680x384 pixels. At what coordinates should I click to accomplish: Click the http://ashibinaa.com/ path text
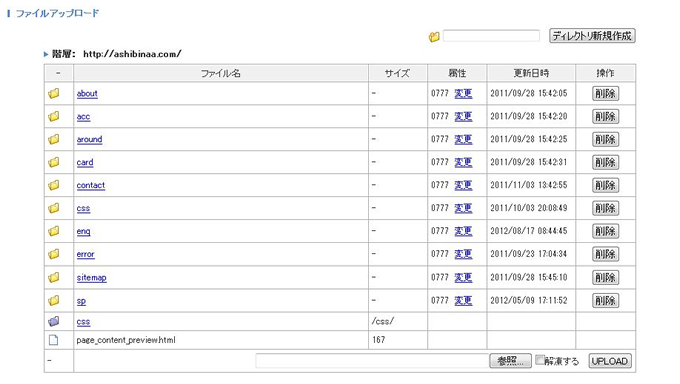132,54
